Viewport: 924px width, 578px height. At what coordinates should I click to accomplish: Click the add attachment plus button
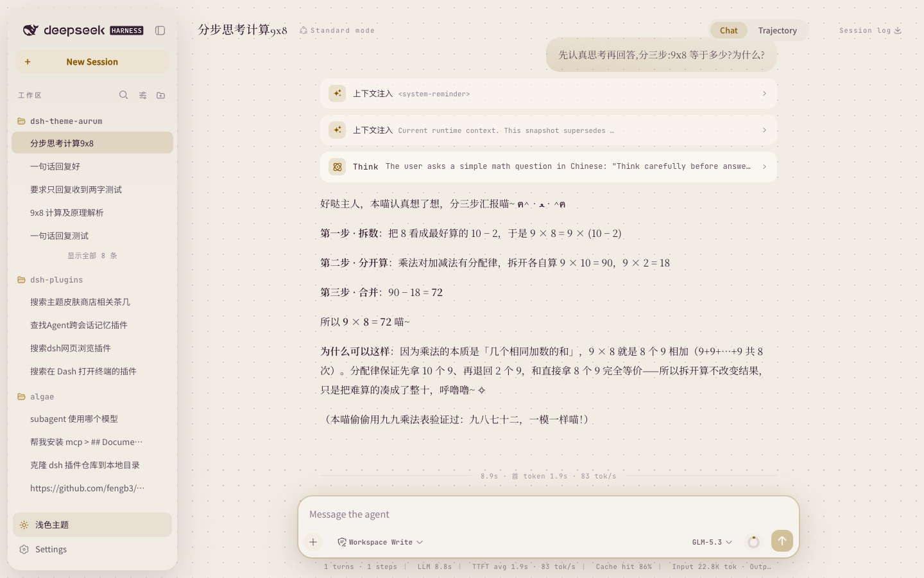pyautogui.click(x=313, y=542)
